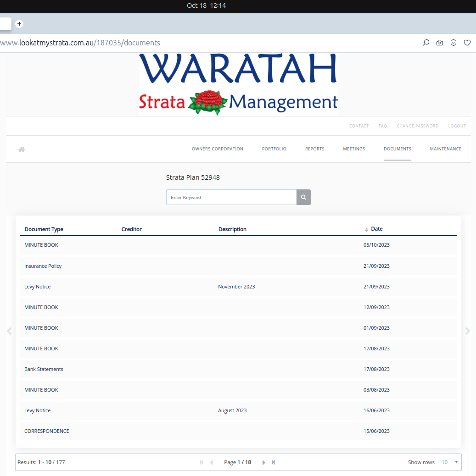Click the Contact link
Viewport: 476px width, 476px height.
tap(358, 126)
